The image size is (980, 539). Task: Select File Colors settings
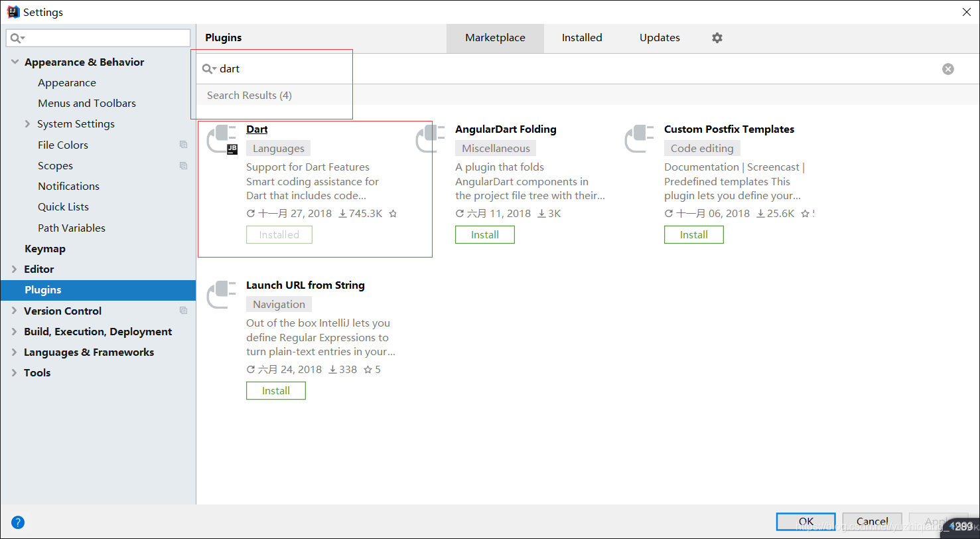63,145
